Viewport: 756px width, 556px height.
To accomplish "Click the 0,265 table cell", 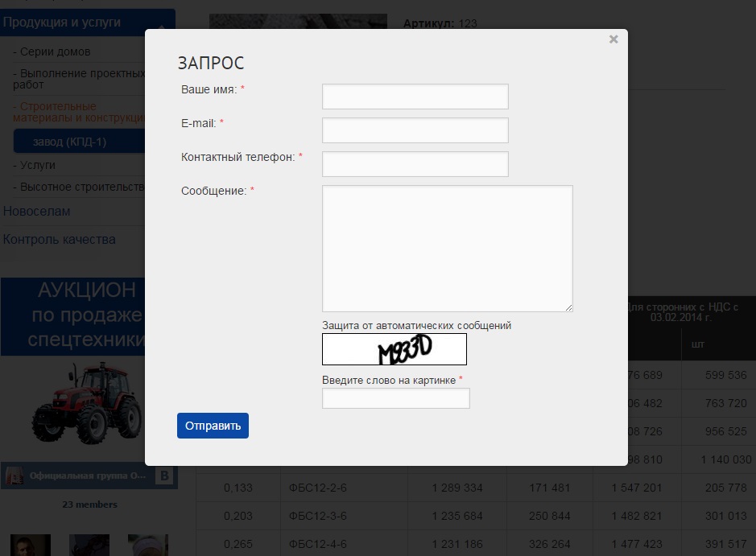I will click(238, 544).
